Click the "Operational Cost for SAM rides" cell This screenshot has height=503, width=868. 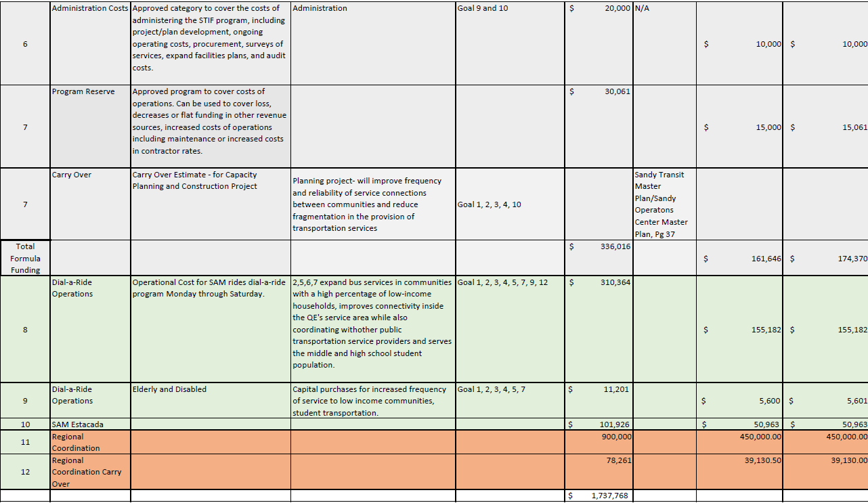(x=211, y=329)
